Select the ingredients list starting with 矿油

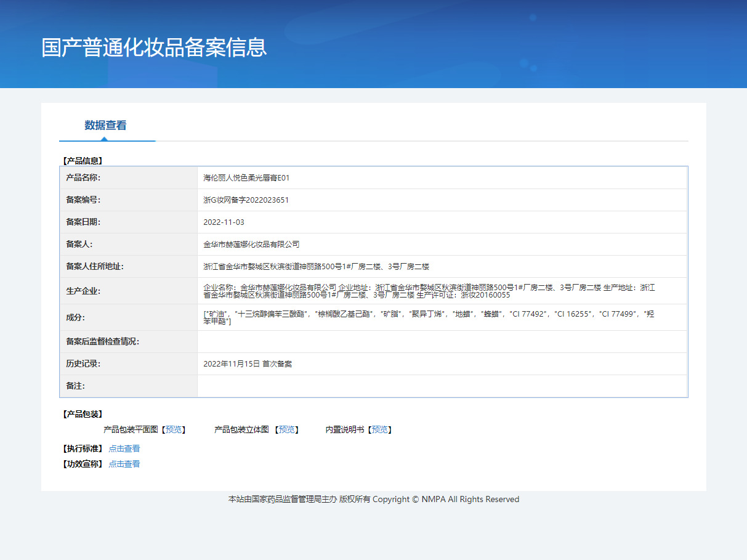(429, 317)
